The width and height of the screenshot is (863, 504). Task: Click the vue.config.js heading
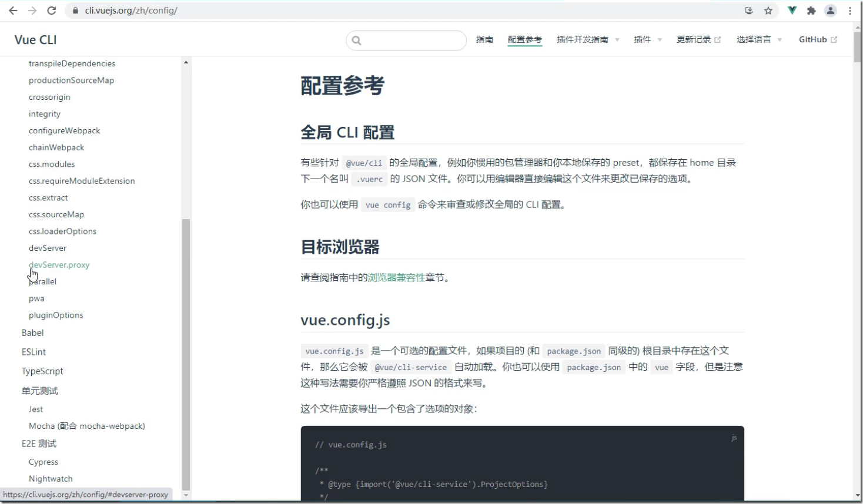pyautogui.click(x=345, y=320)
